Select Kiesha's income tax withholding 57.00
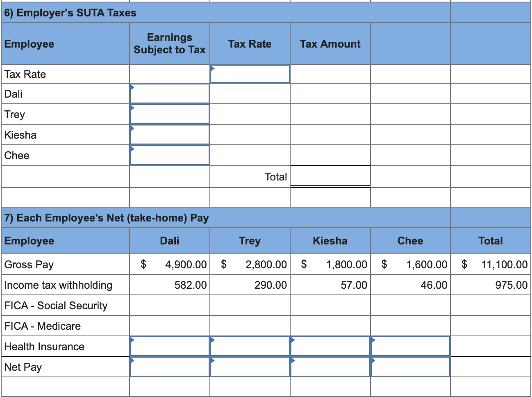The image size is (532, 397). (354, 285)
